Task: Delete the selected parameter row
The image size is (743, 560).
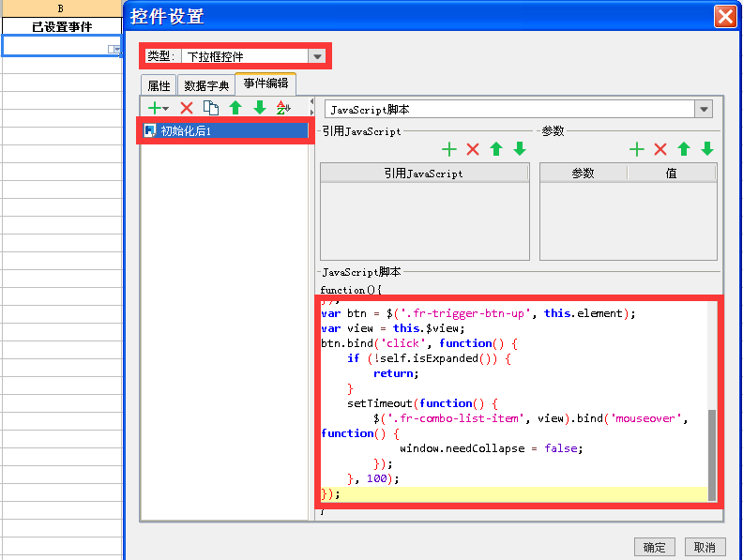Action: click(x=660, y=149)
